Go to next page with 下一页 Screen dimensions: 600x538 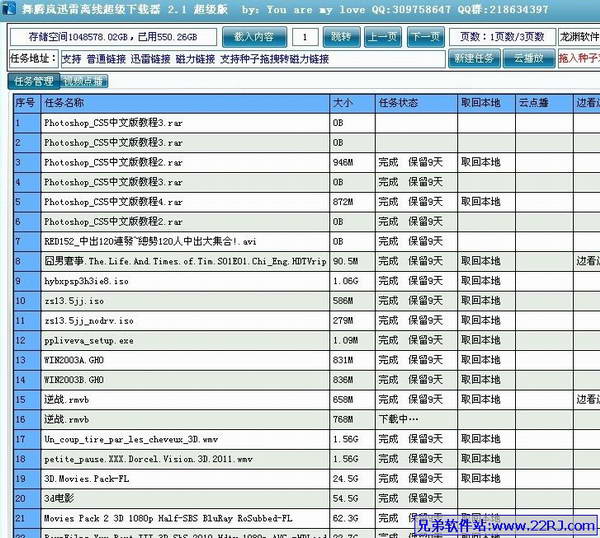[x=424, y=37]
